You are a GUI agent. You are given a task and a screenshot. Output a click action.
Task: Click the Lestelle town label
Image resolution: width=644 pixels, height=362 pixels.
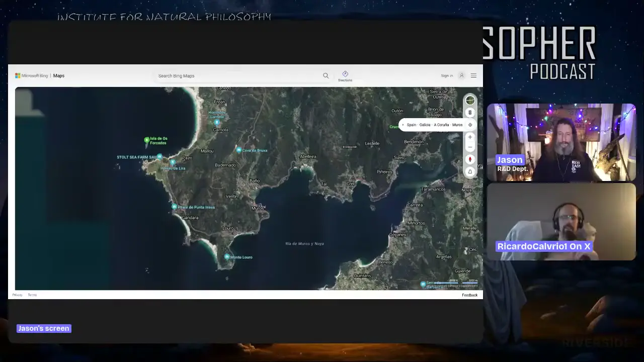372,143
